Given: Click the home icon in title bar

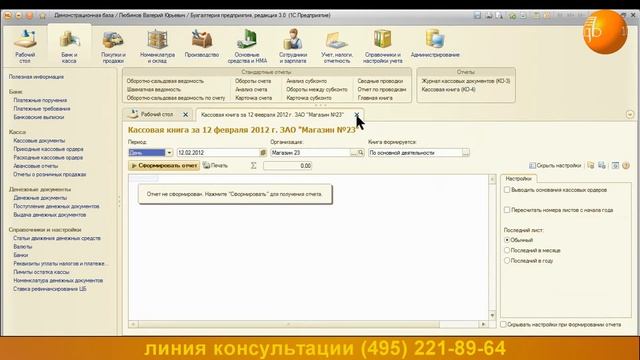Looking at the screenshot, I should (42, 16).
